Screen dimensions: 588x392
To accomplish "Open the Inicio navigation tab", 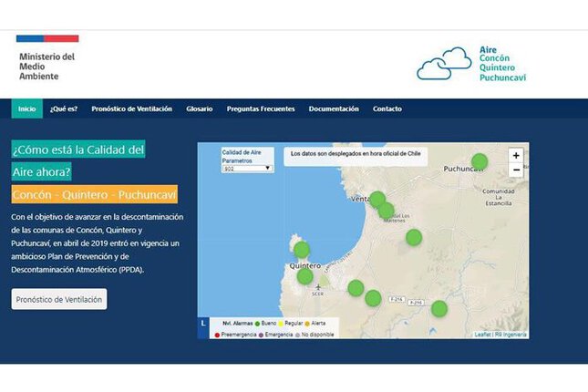I will [x=27, y=108].
